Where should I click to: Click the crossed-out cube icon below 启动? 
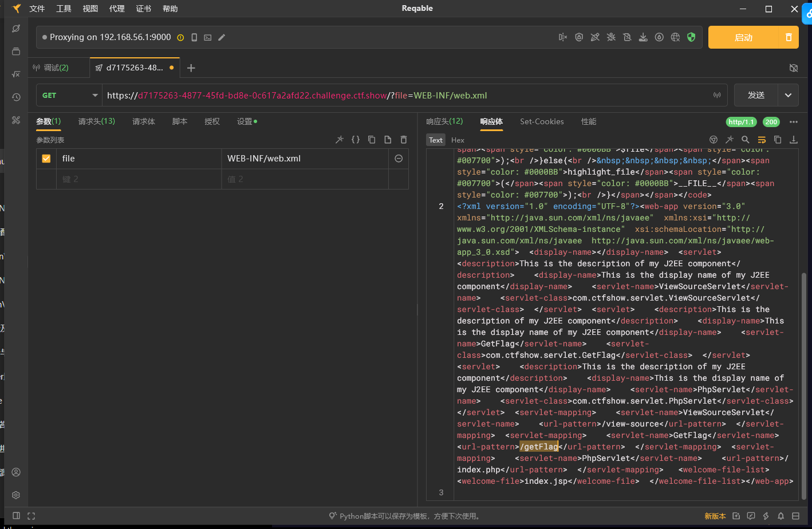pyautogui.click(x=794, y=68)
